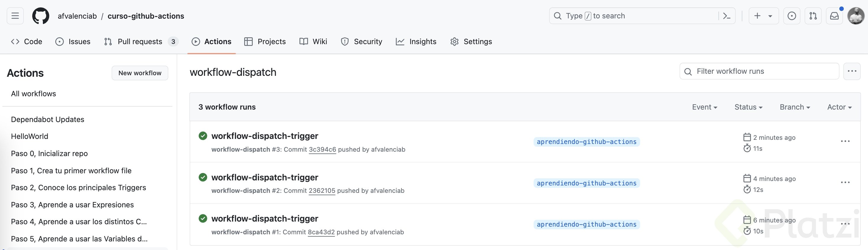Open the workflow options ellipsis menu
868x250 pixels.
(852, 71)
